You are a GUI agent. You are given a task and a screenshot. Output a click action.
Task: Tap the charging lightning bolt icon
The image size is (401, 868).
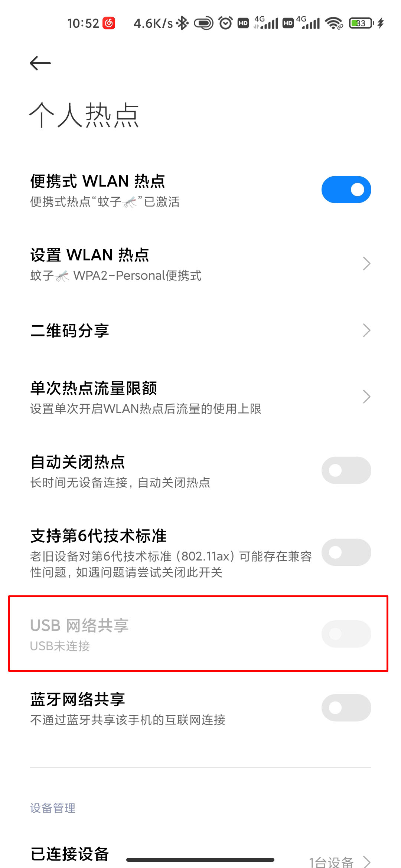tap(381, 23)
